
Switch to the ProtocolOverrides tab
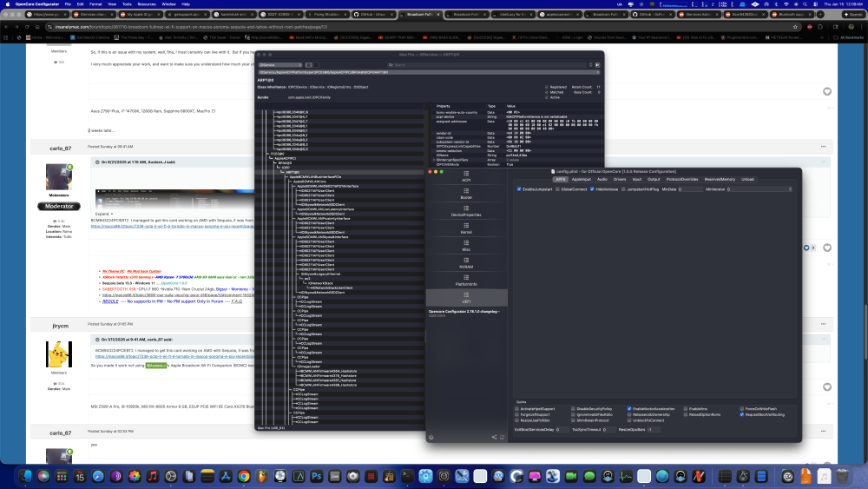pos(682,180)
